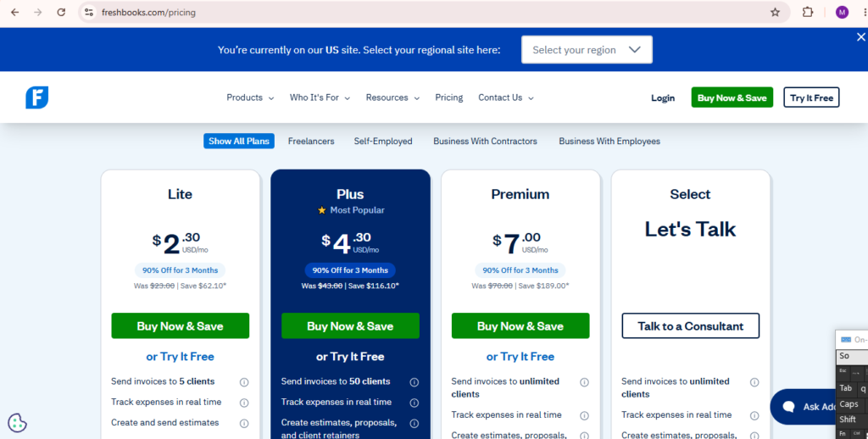Expand the Resources menu
This screenshot has width=868, height=439.
point(392,97)
